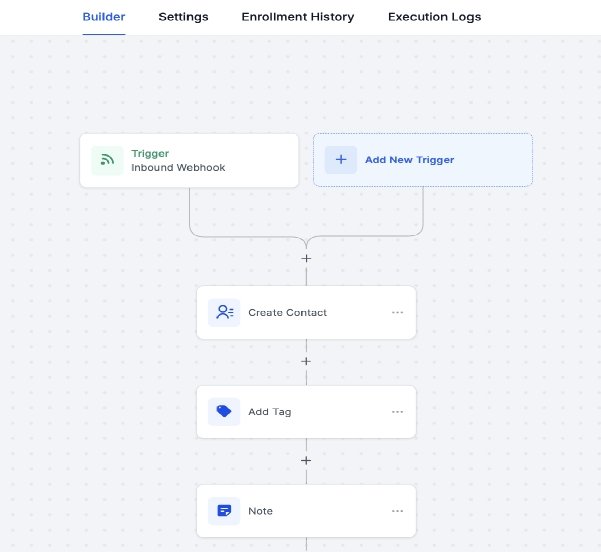601x552 pixels.
Task: Click the Create Contact person icon
Action: point(224,312)
